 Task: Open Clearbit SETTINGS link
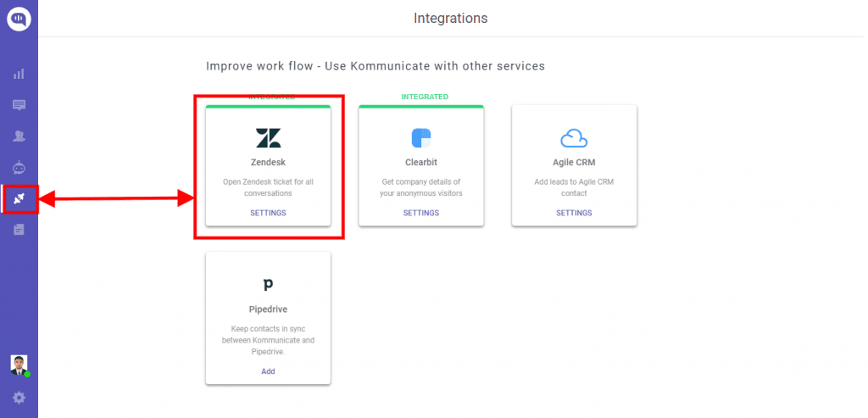coord(421,213)
